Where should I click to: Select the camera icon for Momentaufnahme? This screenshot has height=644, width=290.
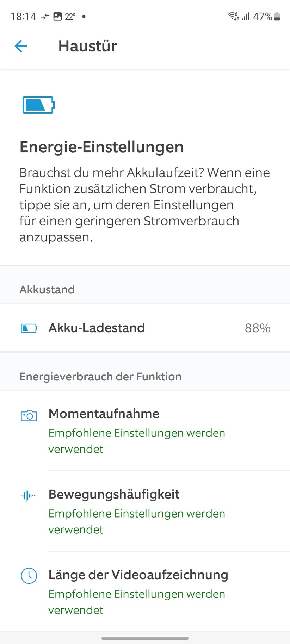coord(29,416)
